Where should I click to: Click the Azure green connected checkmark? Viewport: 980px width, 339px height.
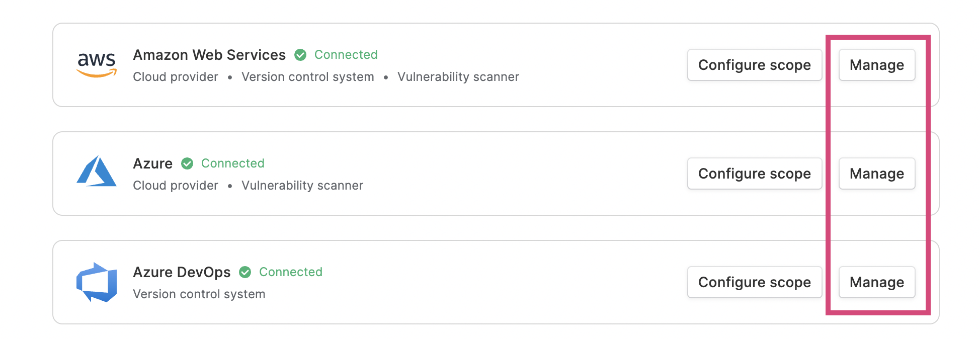(187, 163)
